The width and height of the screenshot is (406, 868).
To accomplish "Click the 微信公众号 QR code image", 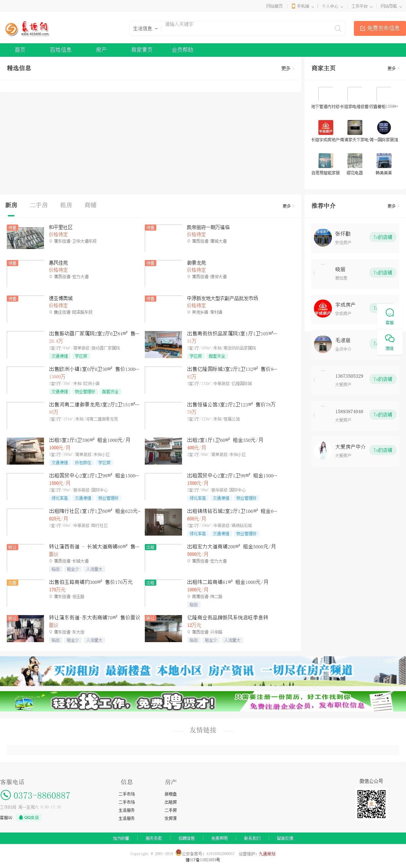I will coord(371,804).
